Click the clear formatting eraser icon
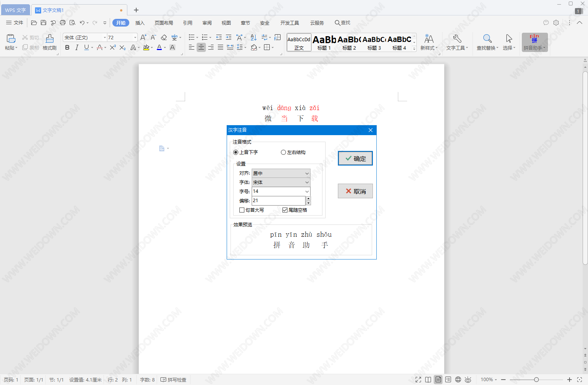 tap(164, 37)
